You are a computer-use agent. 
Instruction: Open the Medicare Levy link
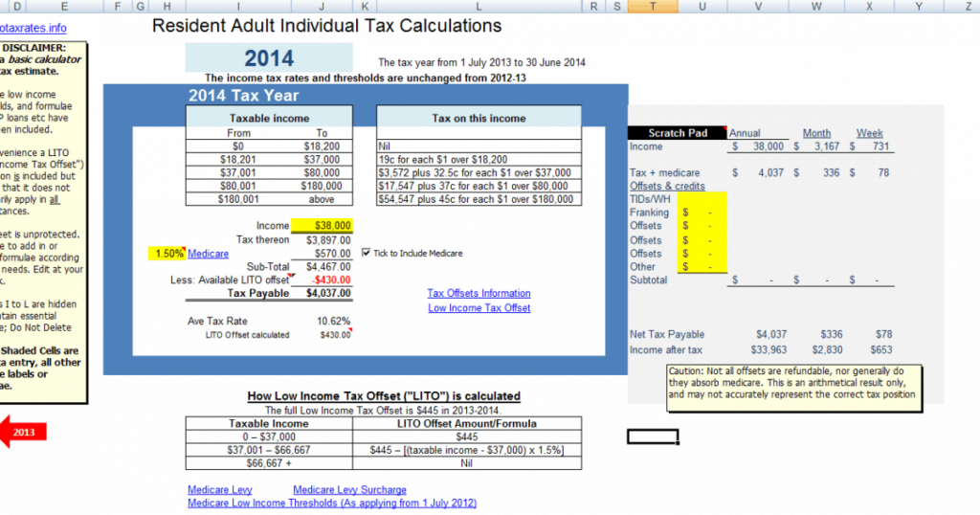(x=219, y=490)
